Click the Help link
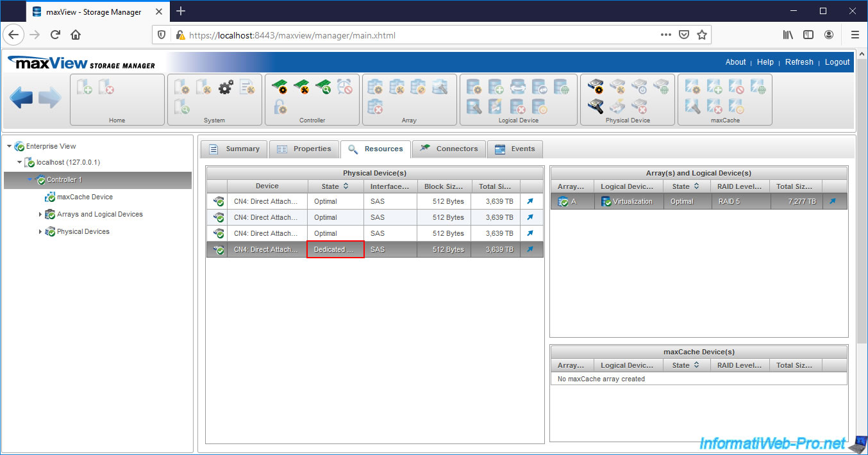Screen dimensions: 868x455 (765, 62)
